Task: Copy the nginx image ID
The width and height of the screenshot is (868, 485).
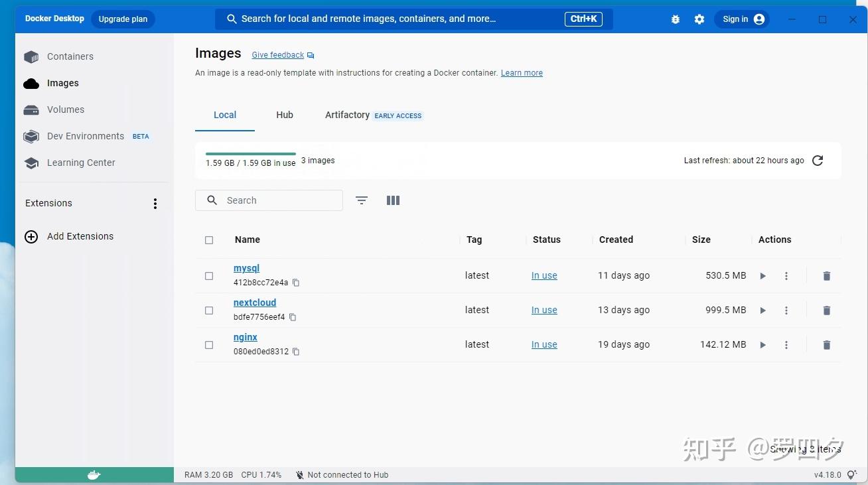Action: point(296,352)
